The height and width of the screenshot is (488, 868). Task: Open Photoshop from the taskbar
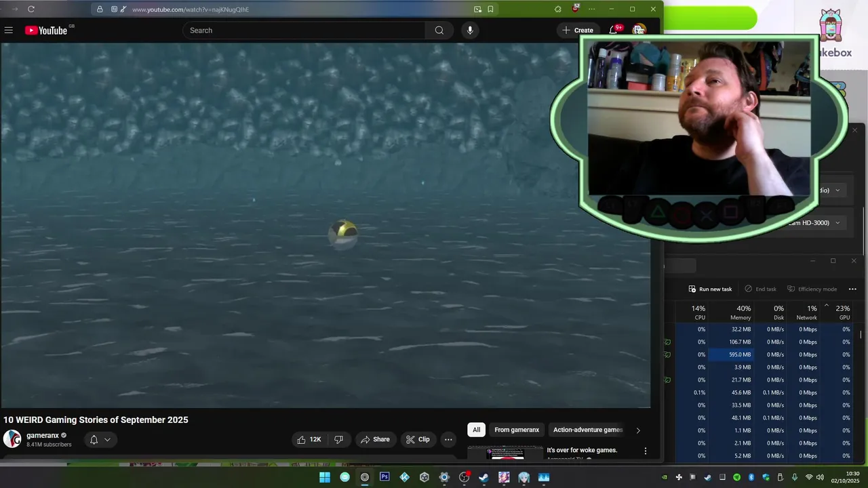(x=384, y=477)
